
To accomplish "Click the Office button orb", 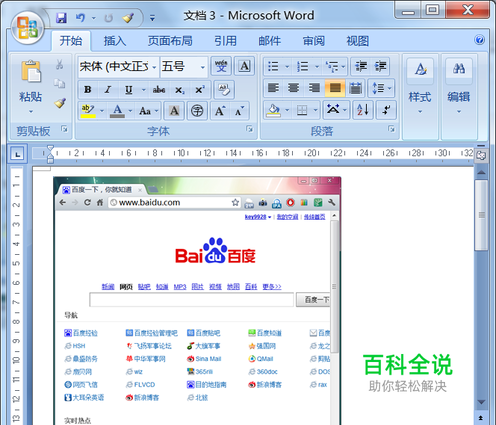I will 27,27.
